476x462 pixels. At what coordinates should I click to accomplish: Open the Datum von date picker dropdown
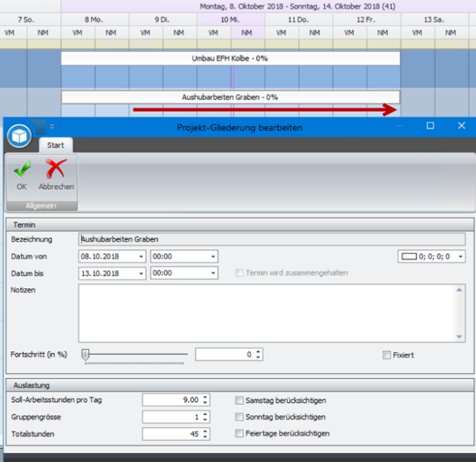(x=141, y=257)
